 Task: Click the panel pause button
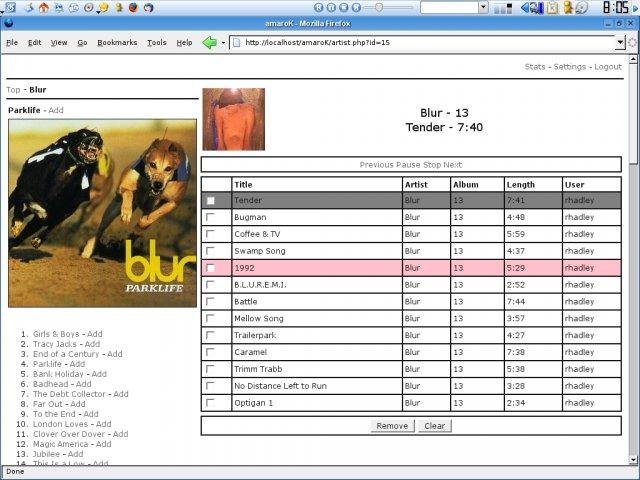(x=331, y=7)
